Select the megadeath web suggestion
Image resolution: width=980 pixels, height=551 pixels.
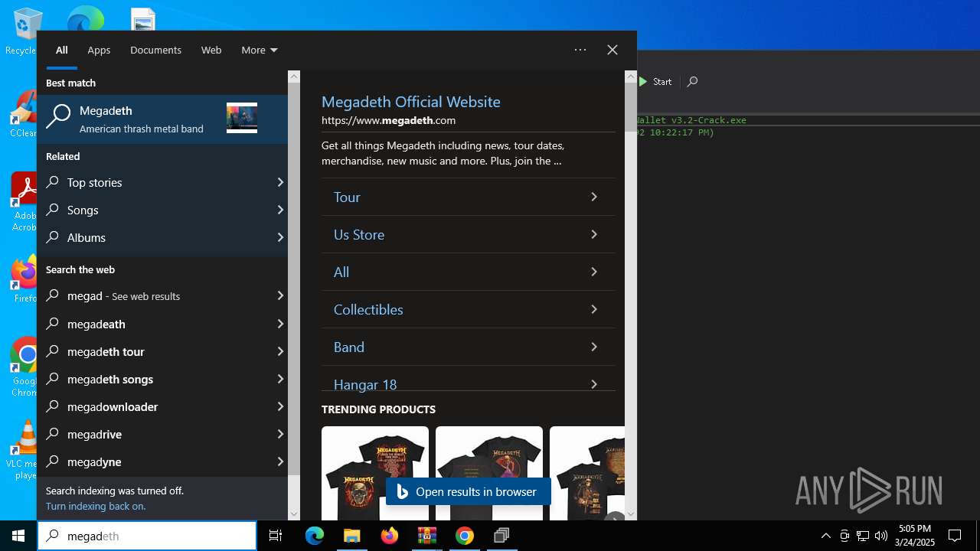click(162, 324)
